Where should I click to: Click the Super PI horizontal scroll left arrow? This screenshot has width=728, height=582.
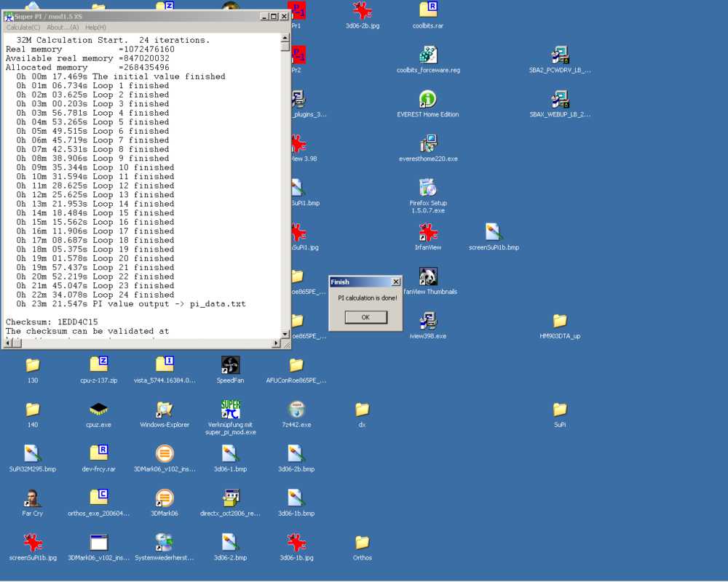pos(7,343)
